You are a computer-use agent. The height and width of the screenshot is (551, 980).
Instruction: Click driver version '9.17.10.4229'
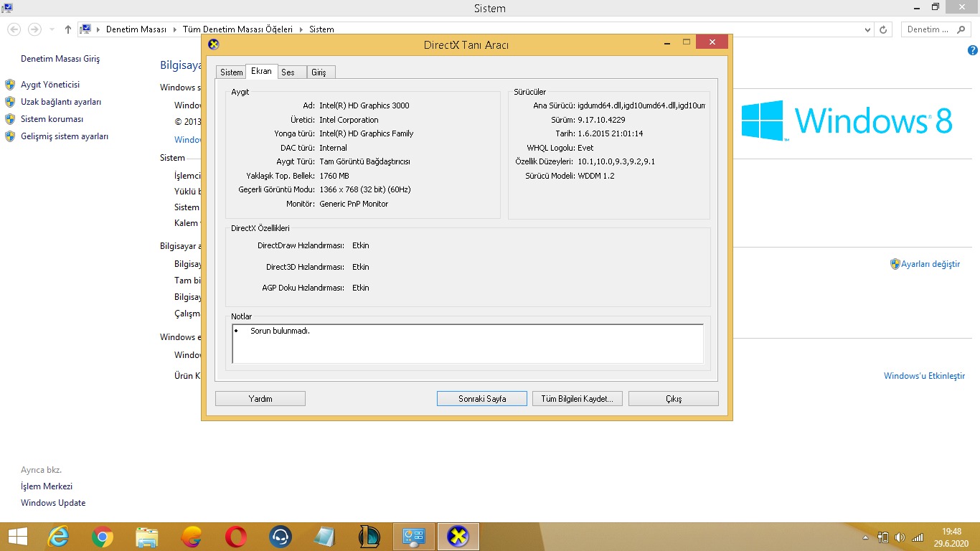pyautogui.click(x=601, y=120)
